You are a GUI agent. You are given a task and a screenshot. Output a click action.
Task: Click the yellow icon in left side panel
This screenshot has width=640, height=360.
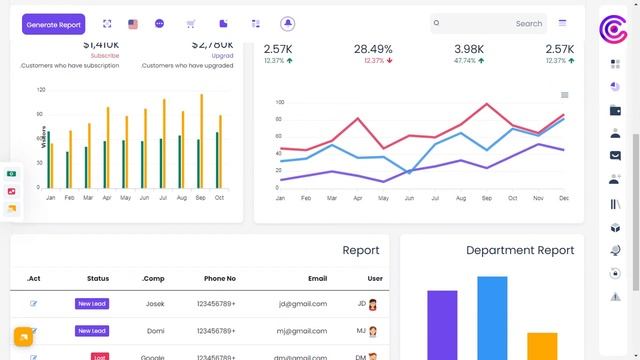(x=12, y=208)
